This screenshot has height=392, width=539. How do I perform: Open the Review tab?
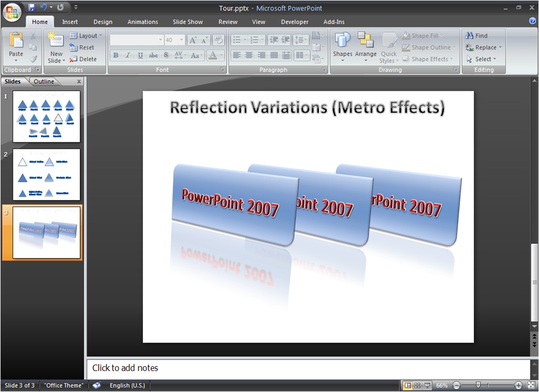[x=228, y=22]
